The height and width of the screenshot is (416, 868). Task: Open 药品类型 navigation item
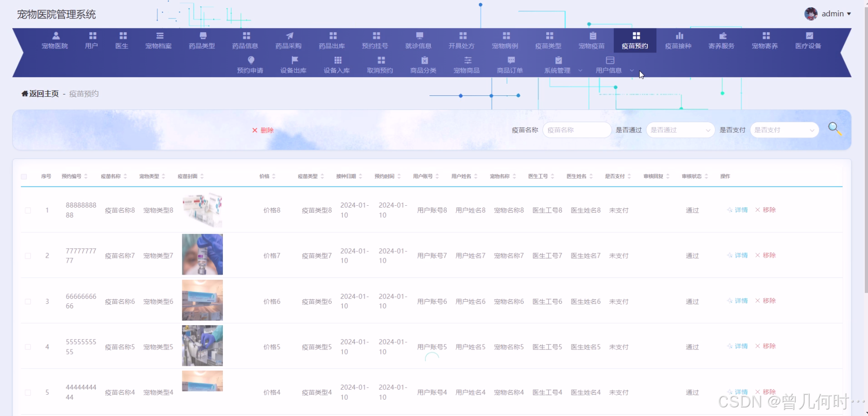click(x=202, y=40)
